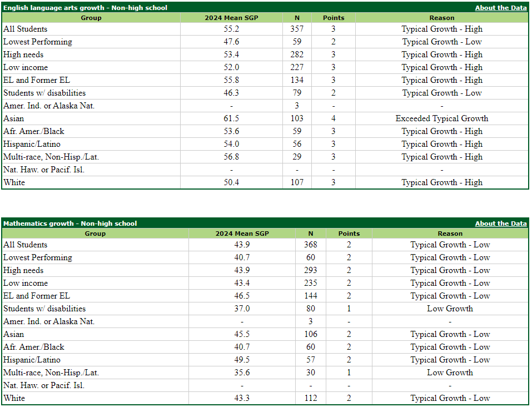
Task: Select Mathematics N value 30
Action: (x=310, y=373)
